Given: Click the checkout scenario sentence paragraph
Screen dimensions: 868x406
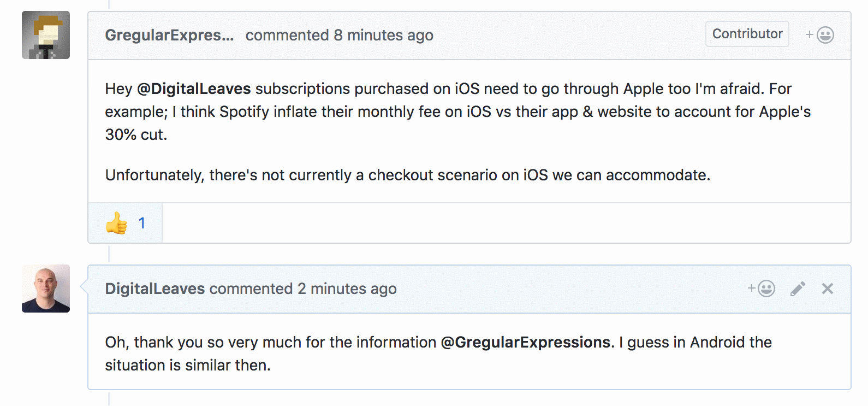Looking at the screenshot, I should click(408, 175).
